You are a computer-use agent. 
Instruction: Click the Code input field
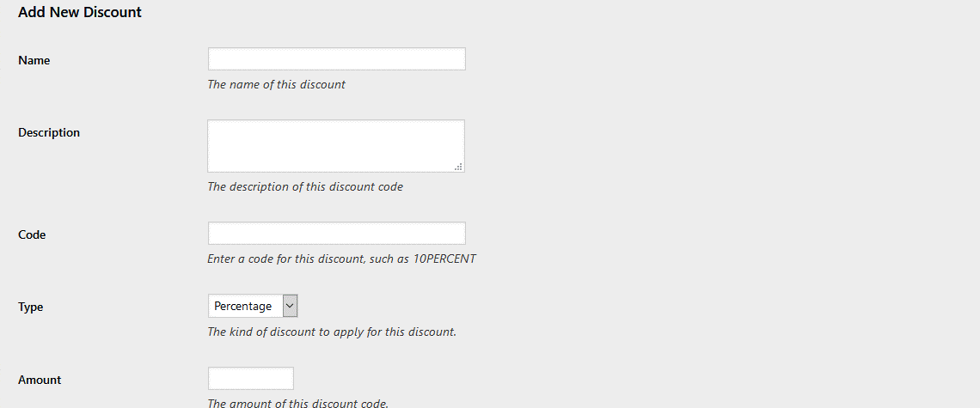tap(336, 233)
